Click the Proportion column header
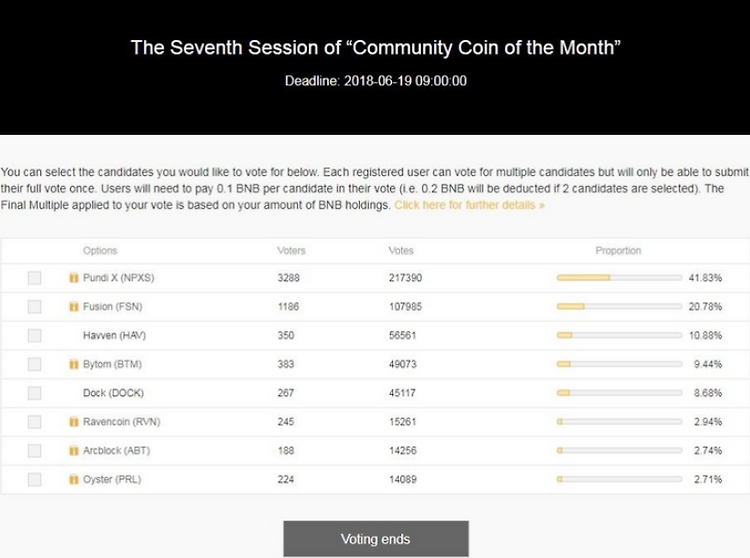750x558 pixels. point(618,251)
